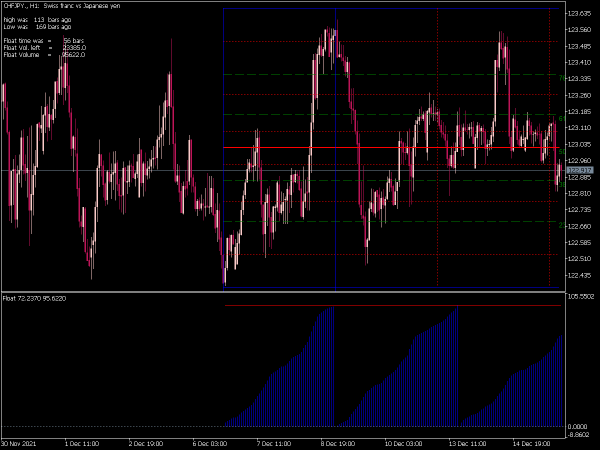The width and height of the screenshot is (600, 450).
Task: Click the green Fibonacci level label 61
Action: point(562,119)
